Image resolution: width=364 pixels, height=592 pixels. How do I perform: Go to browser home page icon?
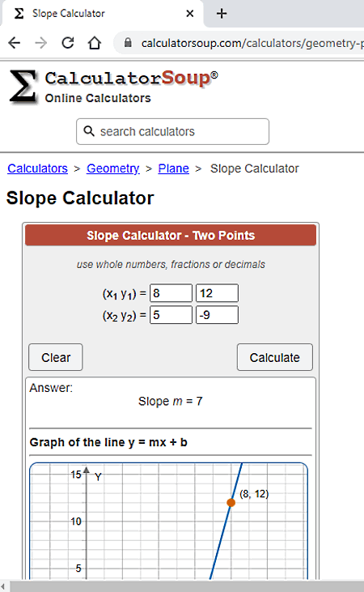[95, 43]
